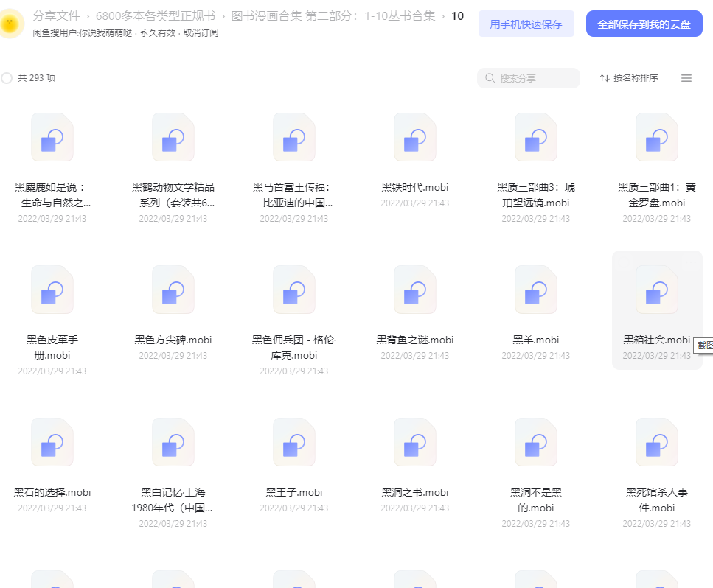
Task: Select file name 黑王子.mobi
Action: click(x=294, y=492)
